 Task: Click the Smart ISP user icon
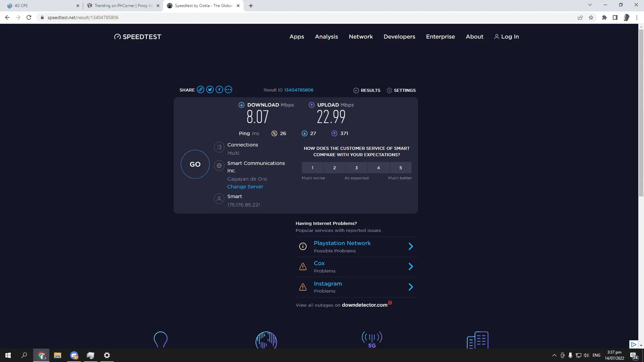[219, 199]
